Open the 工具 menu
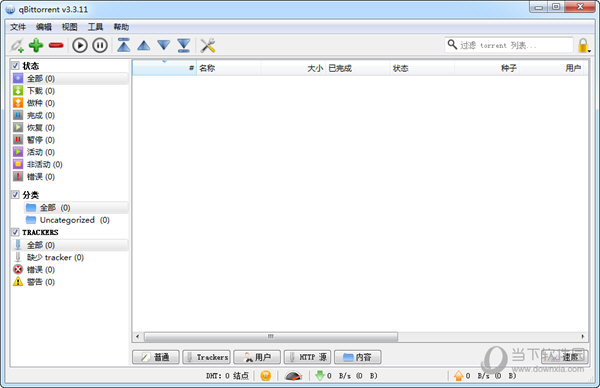This screenshot has height=388, width=600. [95, 27]
